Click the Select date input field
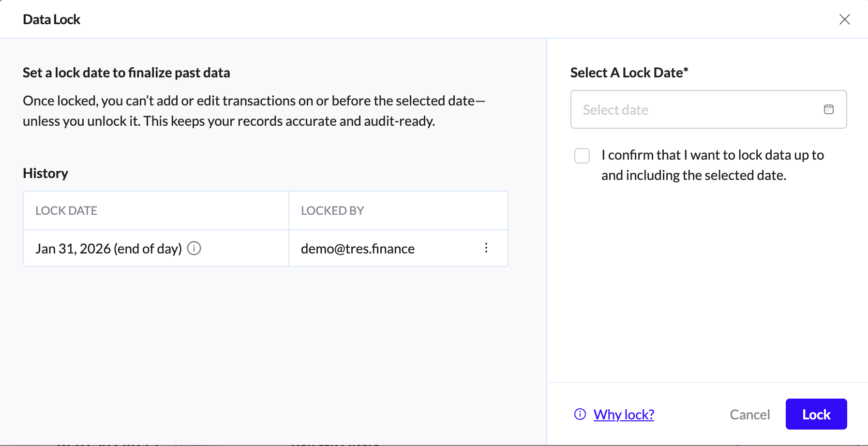The width and height of the screenshot is (868, 446). pos(697,109)
